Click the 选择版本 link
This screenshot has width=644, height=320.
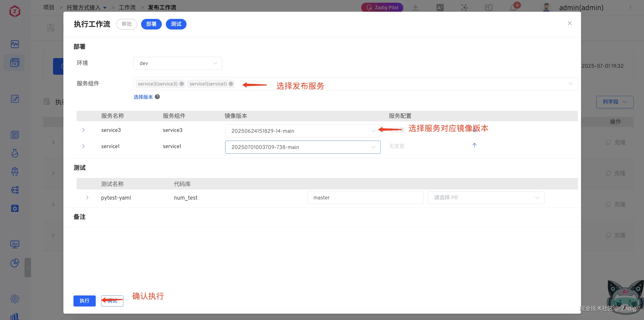pos(143,97)
